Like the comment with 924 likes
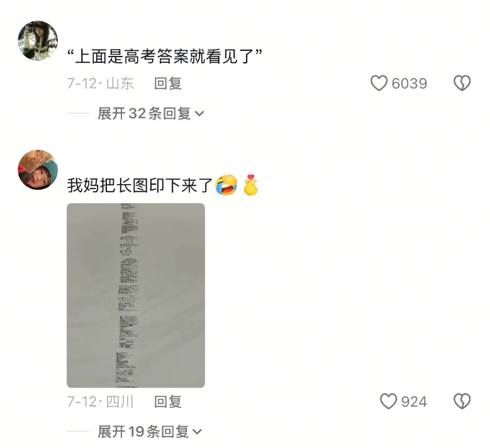 [x=388, y=401]
